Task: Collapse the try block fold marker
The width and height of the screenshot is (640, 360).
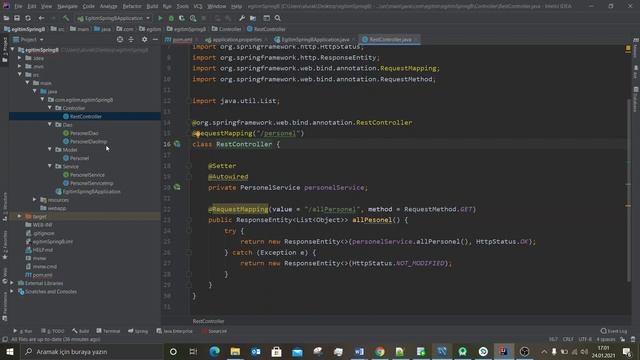Action: 189,231
